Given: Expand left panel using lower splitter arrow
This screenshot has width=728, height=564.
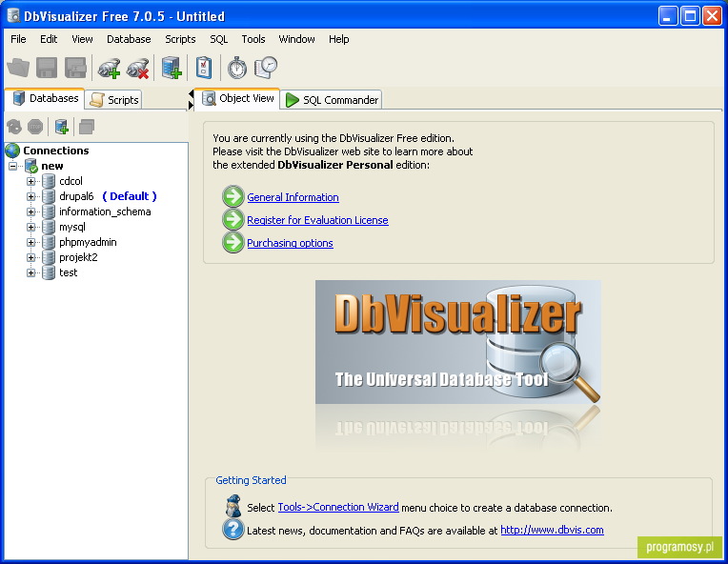Looking at the screenshot, I should pos(191,106).
